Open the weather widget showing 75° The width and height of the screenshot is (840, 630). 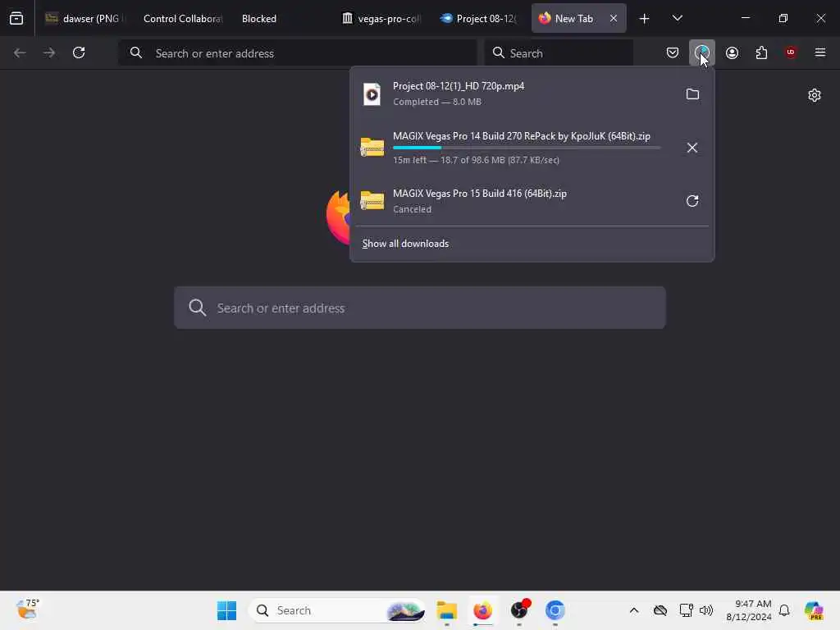28,609
